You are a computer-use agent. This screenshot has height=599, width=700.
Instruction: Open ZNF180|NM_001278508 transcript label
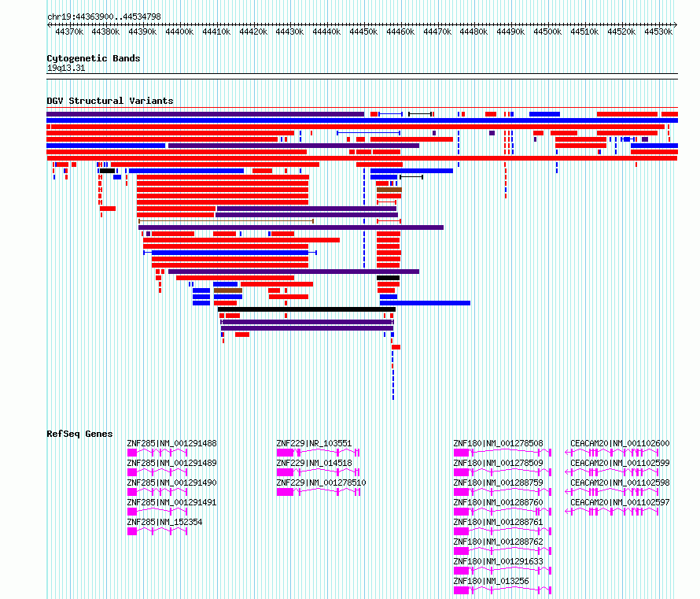(x=498, y=443)
